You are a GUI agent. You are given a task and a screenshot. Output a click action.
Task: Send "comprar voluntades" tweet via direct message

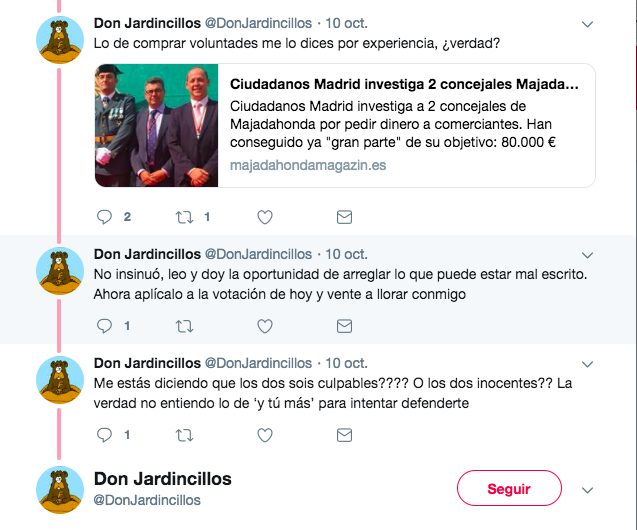click(344, 217)
